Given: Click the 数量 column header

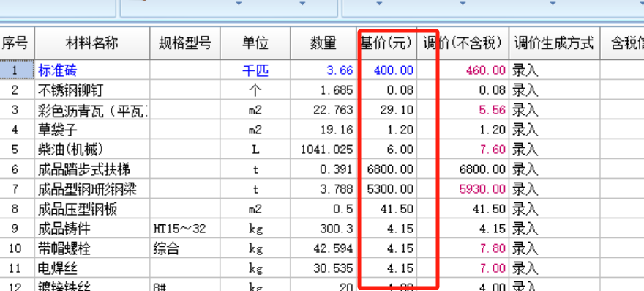Looking at the screenshot, I should (x=323, y=43).
